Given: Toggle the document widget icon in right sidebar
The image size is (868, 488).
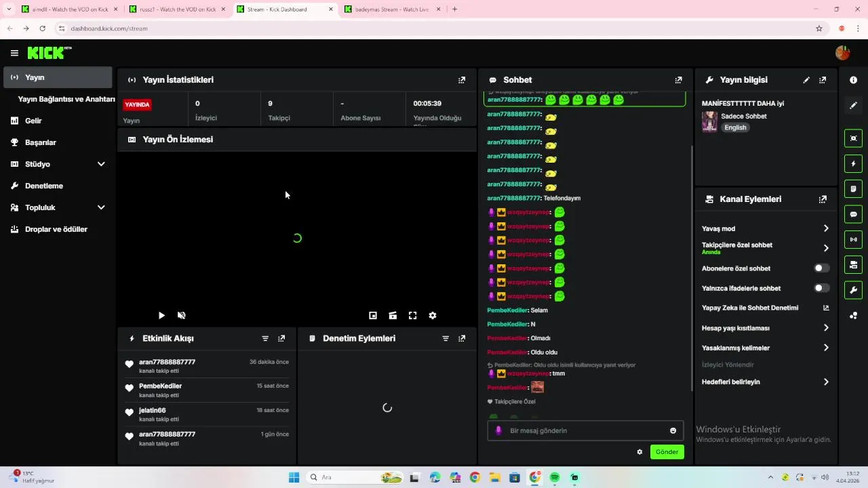Looking at the screenshot, I should coord(853,188).
